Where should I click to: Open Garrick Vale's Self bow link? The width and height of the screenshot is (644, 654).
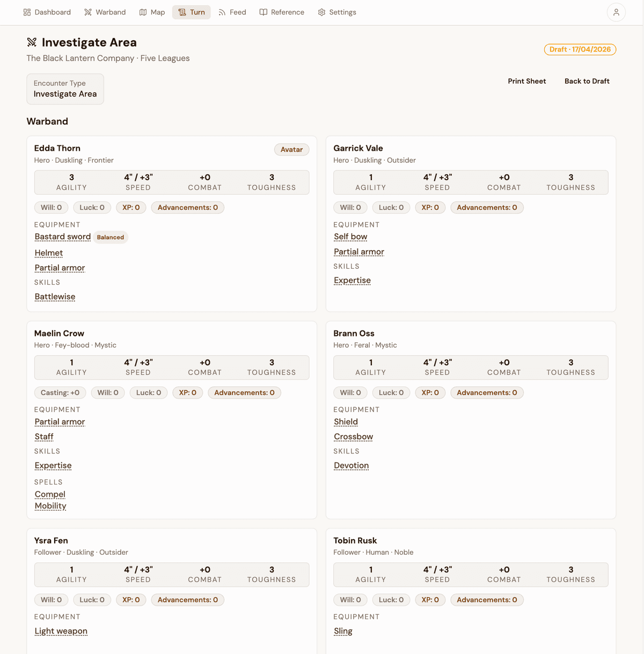pyautogui.click(x=350, y=237)
